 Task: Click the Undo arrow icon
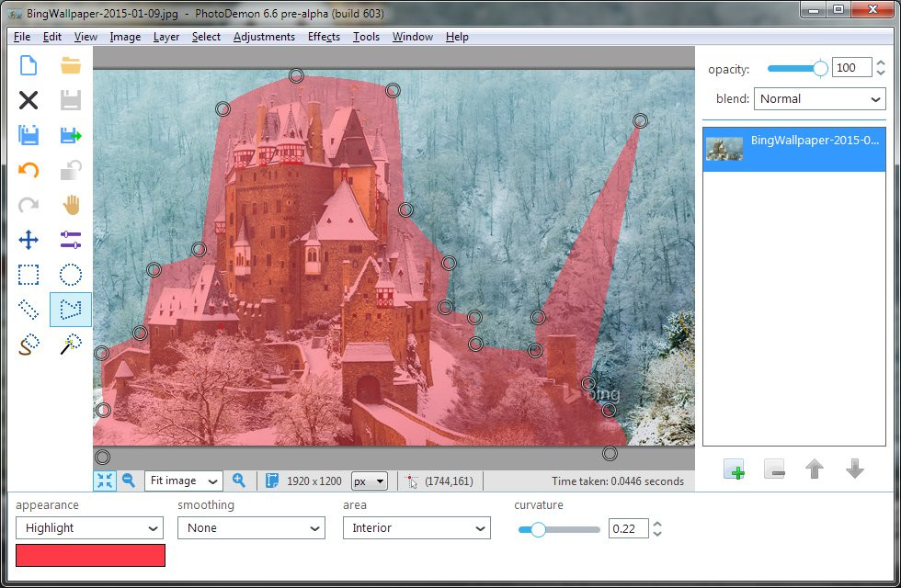28,170
